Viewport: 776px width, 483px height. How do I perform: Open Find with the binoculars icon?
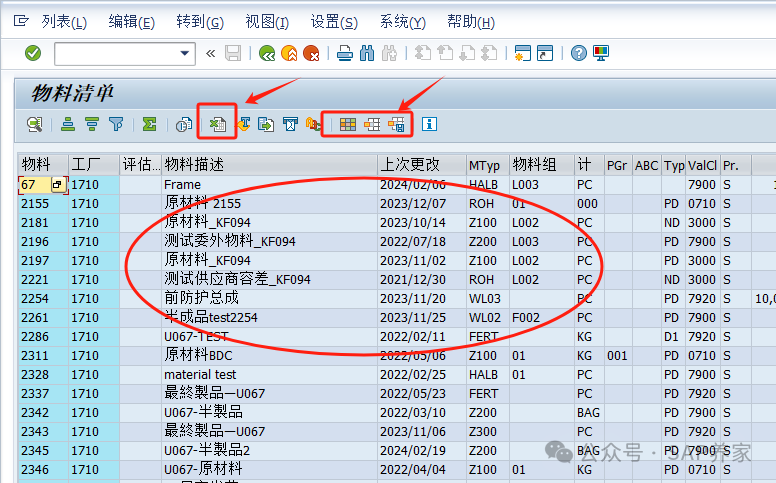point(367,53)
